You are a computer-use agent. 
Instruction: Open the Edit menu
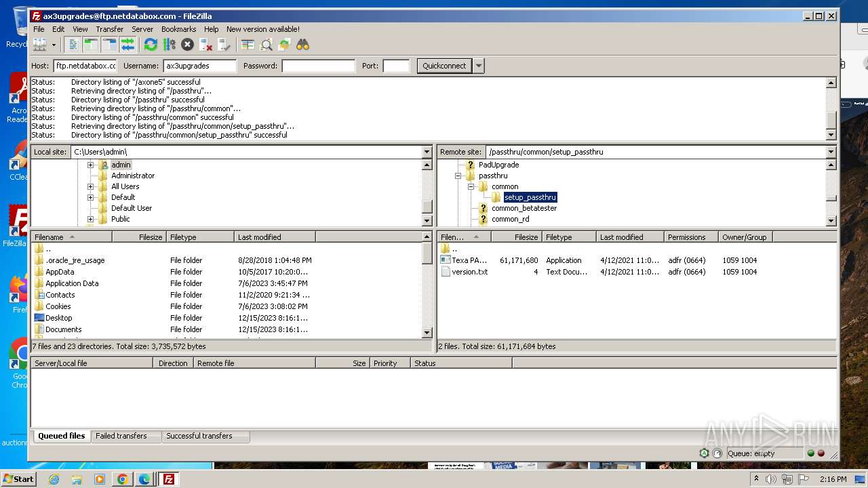(58, 29)
